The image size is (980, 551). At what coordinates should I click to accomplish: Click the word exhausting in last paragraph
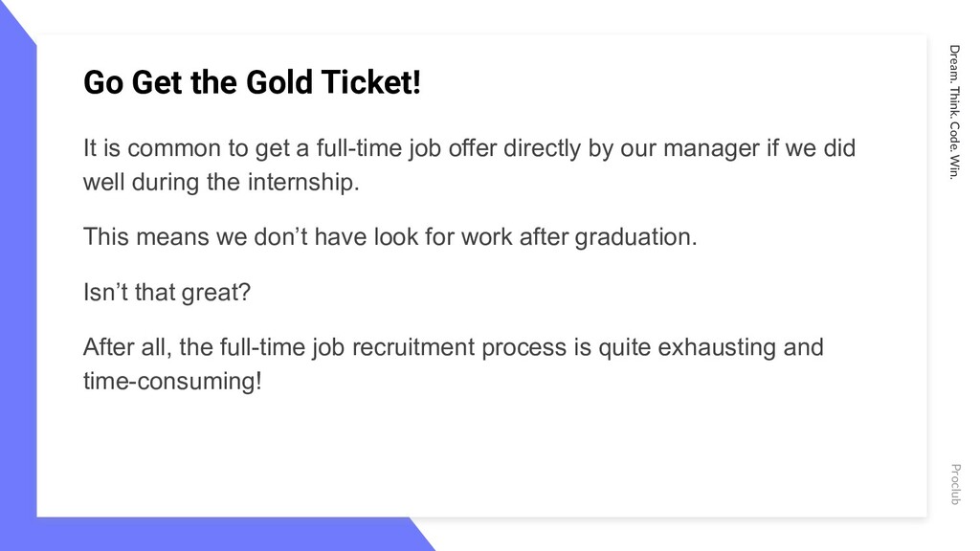716,346
